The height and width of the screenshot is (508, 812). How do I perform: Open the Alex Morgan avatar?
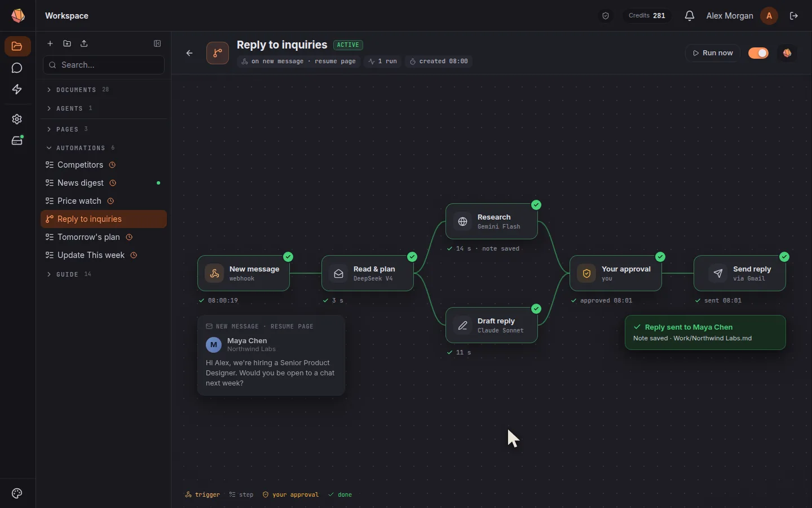[770, 16]
